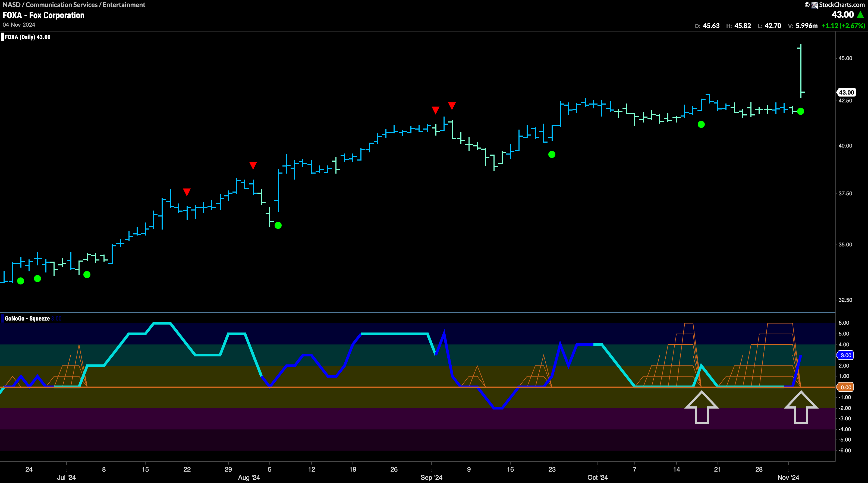Click the green dot marker near Sep 23
868x483 pixels.
point(552,154)
